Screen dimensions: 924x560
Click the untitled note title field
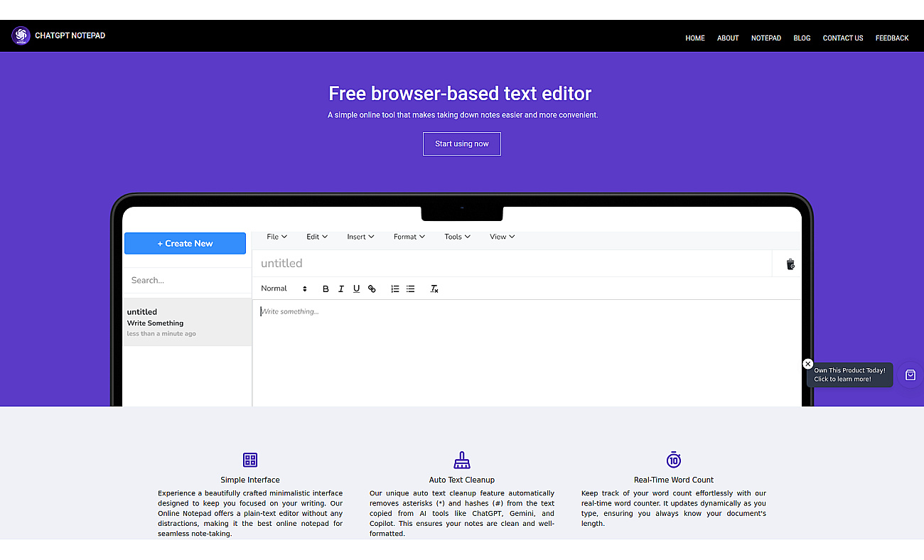[512, 264]
